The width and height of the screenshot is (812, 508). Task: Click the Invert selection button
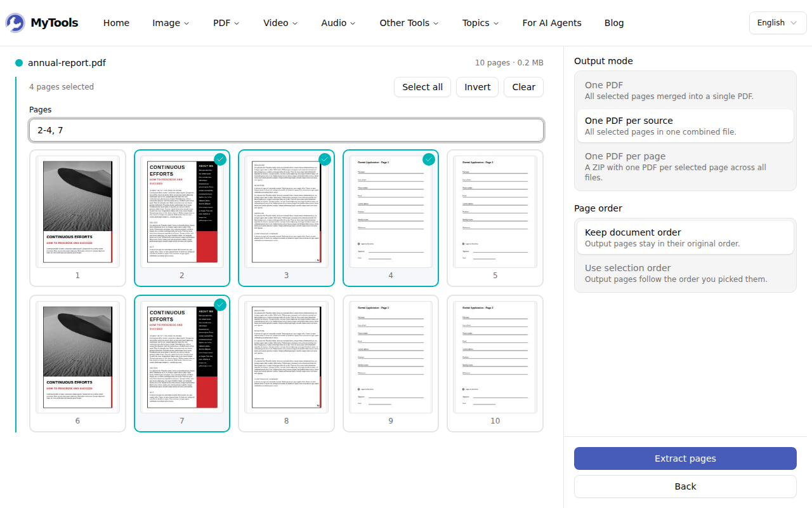tap(477, 87)
